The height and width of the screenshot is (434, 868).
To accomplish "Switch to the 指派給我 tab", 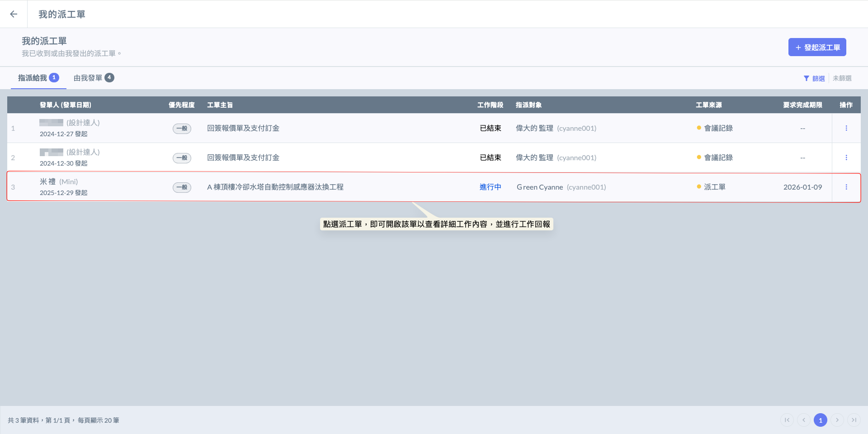I will 38,78.
